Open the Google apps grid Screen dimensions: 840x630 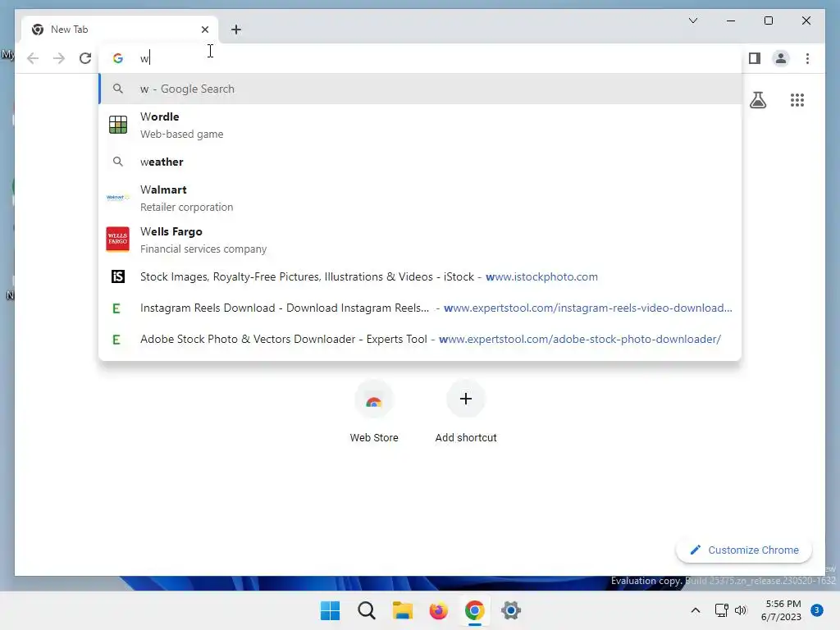(797, 100)
